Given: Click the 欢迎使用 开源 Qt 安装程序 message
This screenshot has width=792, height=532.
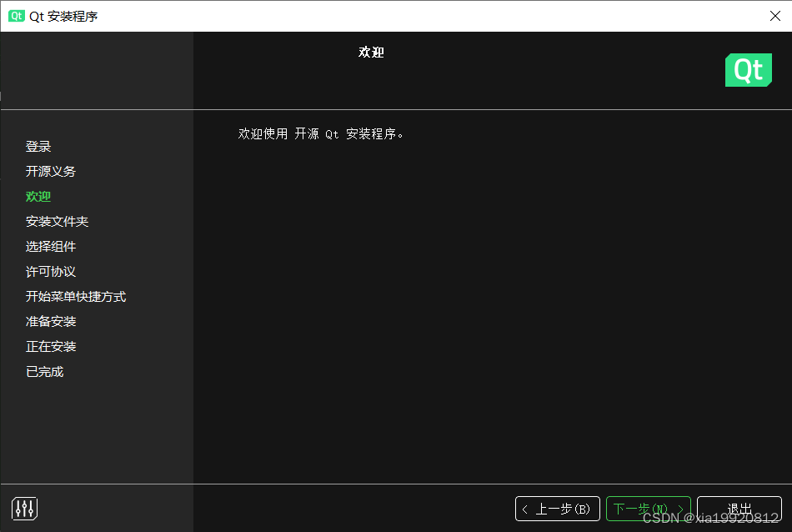Looking at the screenshot, I should click(321, 134).
